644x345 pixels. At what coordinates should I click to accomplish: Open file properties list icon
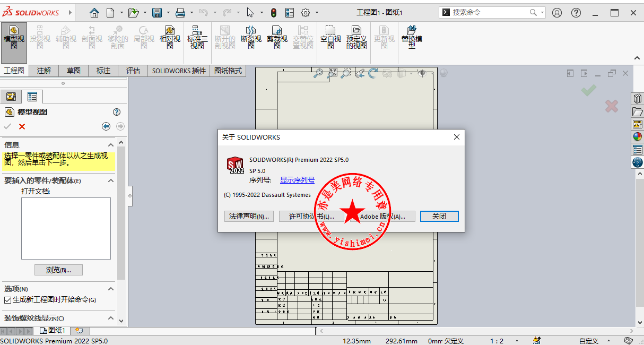click(290, 13)
